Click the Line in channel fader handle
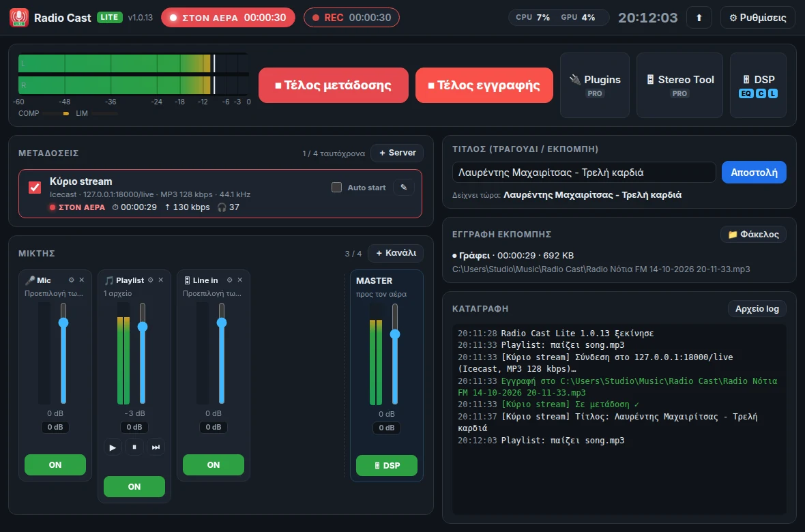 (x=222, y=323)
